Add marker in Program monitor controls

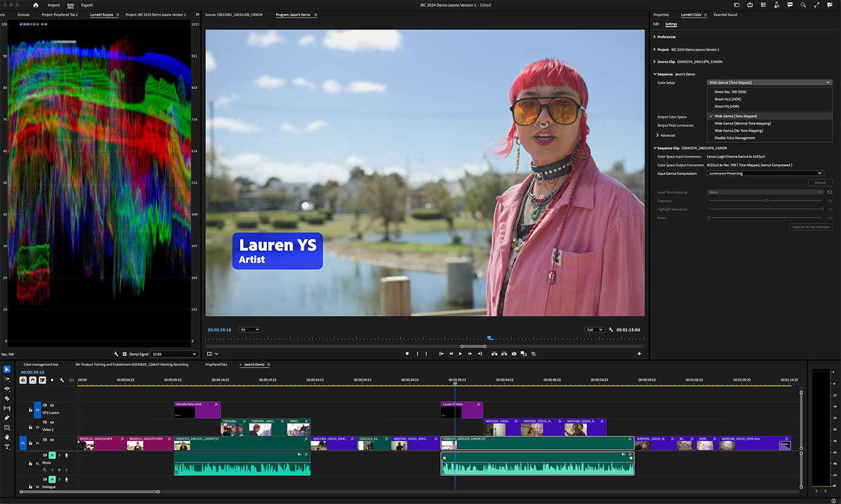click(407, 354)
